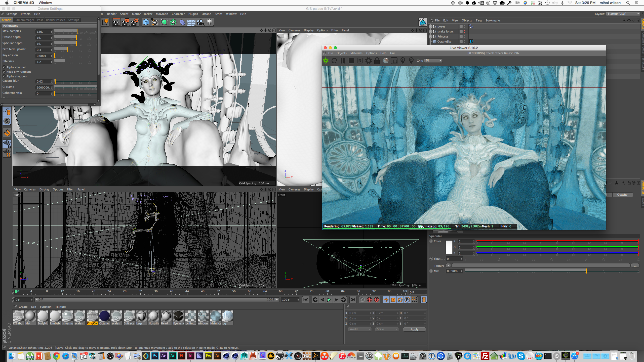644x362 pixels.
Task: Play animation forward with green arrow
Action: [329, 300]
